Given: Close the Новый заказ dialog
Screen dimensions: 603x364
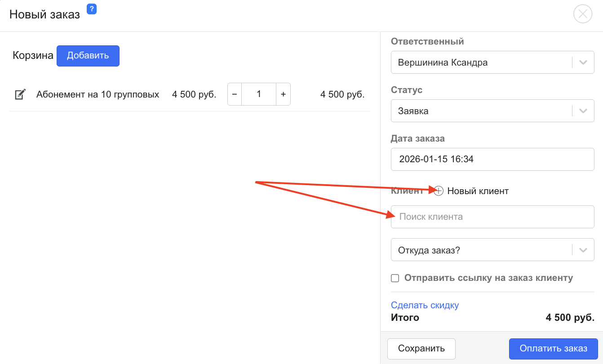Looking at the screenshot, I should pyautogui.click(x=583, y=14).
